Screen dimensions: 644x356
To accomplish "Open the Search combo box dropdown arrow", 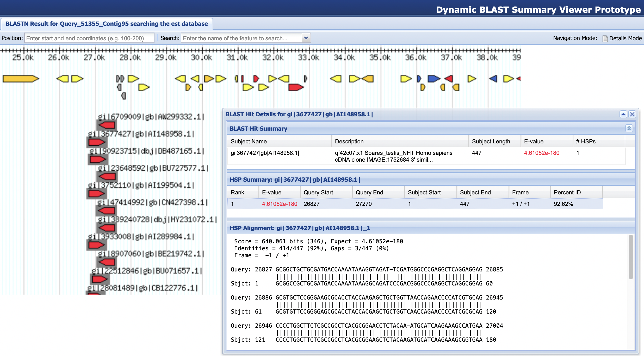I will (x=306, y=38).
